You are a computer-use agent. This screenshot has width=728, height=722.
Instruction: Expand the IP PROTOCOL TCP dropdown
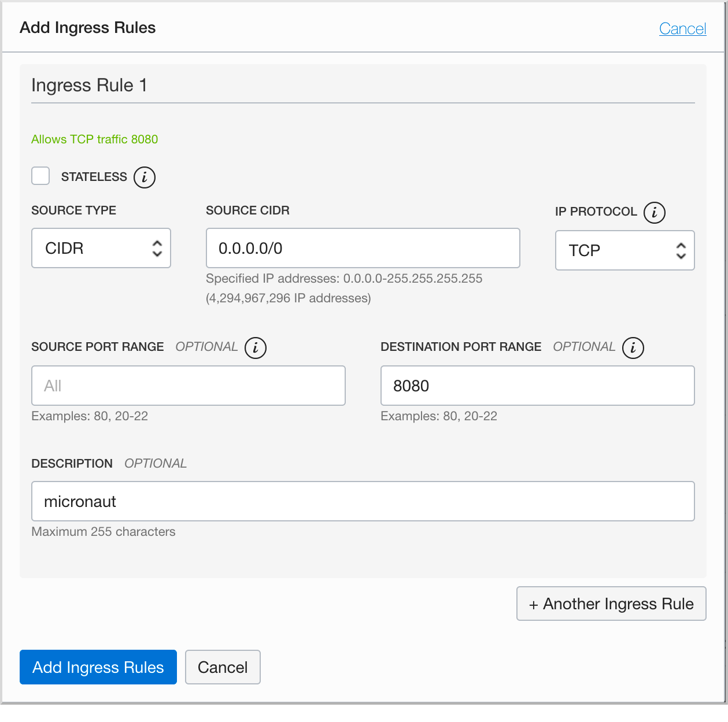point(625,250)
